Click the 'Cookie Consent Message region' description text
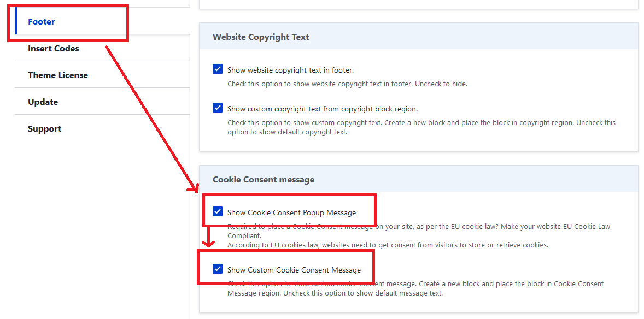Screen dimensions: 644x319 [x=415, y=288]
